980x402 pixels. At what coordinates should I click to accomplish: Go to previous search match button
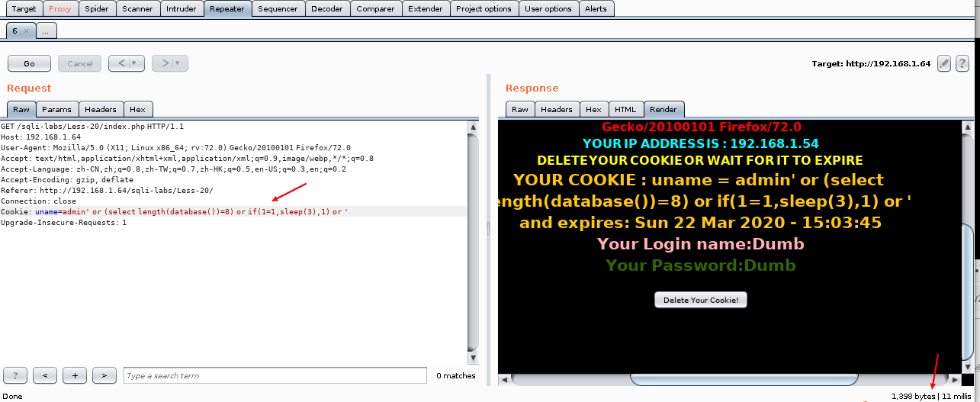(x=45, y=375)
